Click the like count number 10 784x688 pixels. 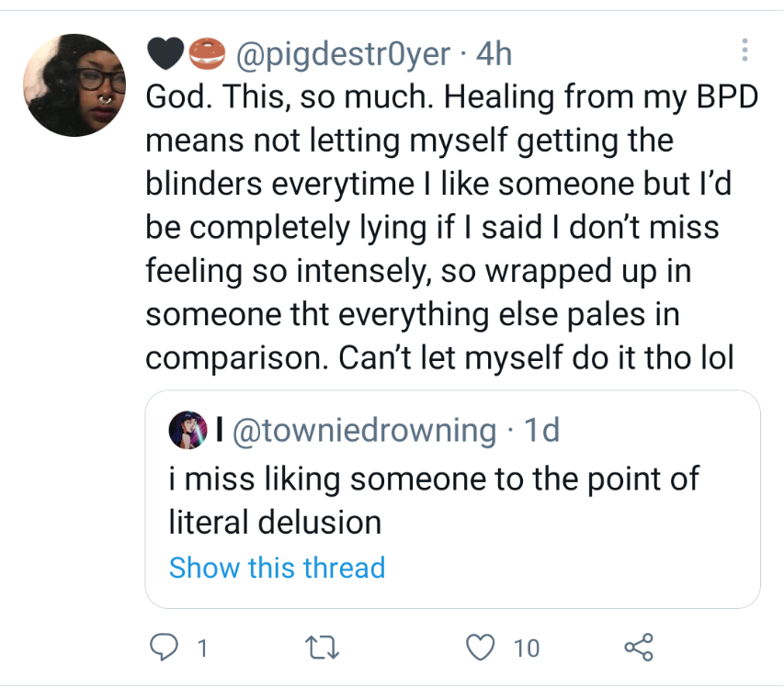click(x=526, y=649)
